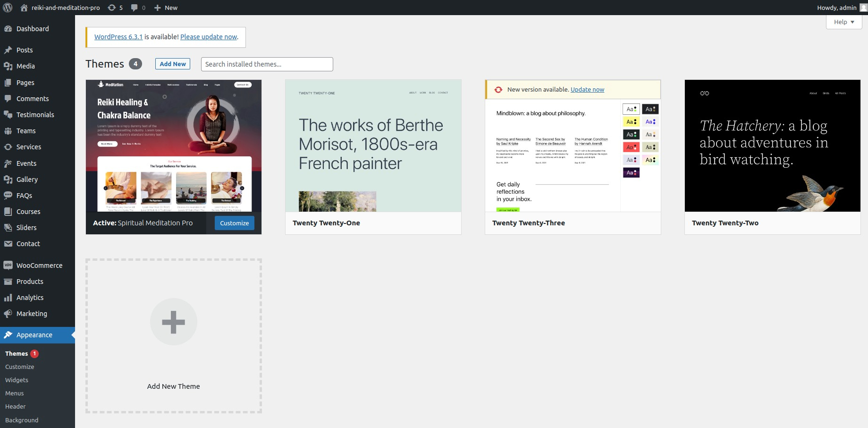This screenshot has width=868, height=428.
Task: Click the Gallery icon
Action: (8, 180)
